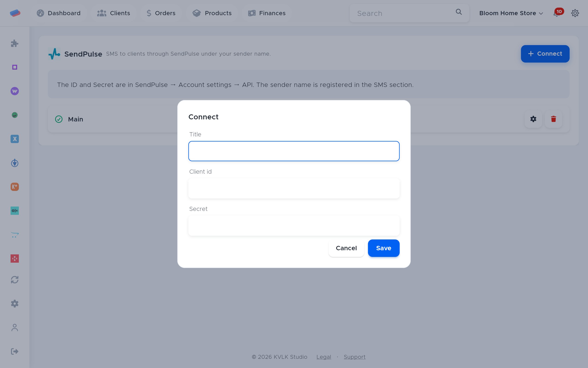Viewport: 588px width, 368px height.
Task: Open the sidebar gear settings icon
Action: pos(14,304)
